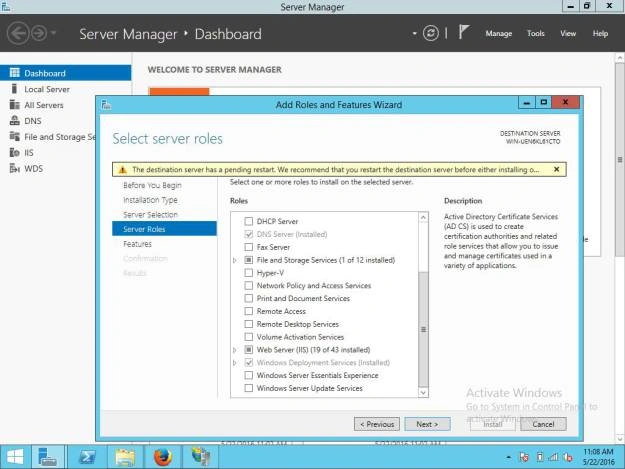The image size is (625, 469).
Task: Click the Dashboard grid icon
Action: click(15, 73)
